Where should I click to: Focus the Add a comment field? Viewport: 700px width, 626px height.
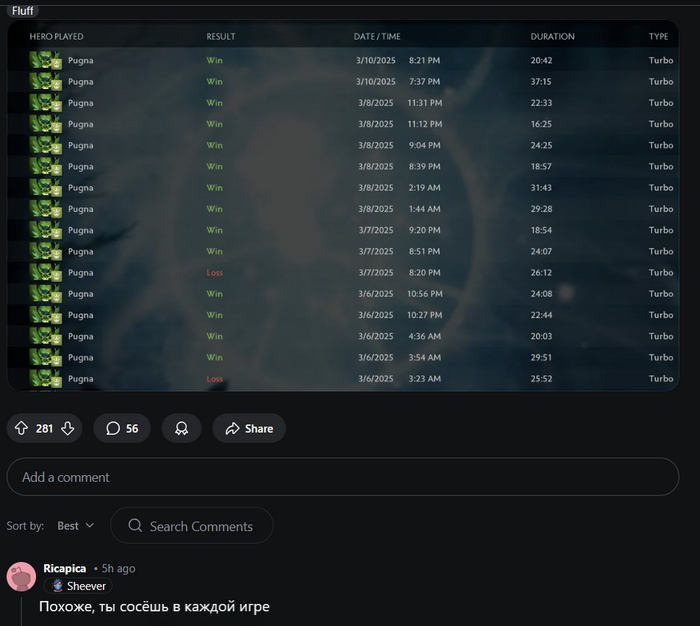pos(343,477)
